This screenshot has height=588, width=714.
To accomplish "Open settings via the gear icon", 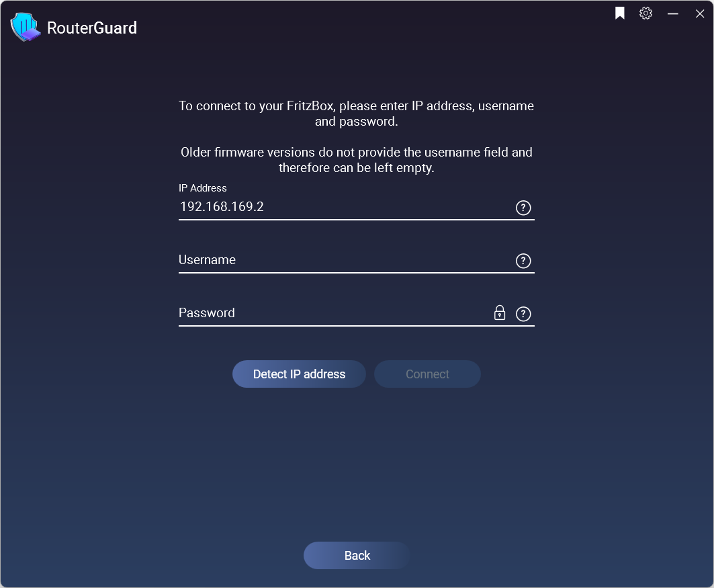I will (645, 13).
